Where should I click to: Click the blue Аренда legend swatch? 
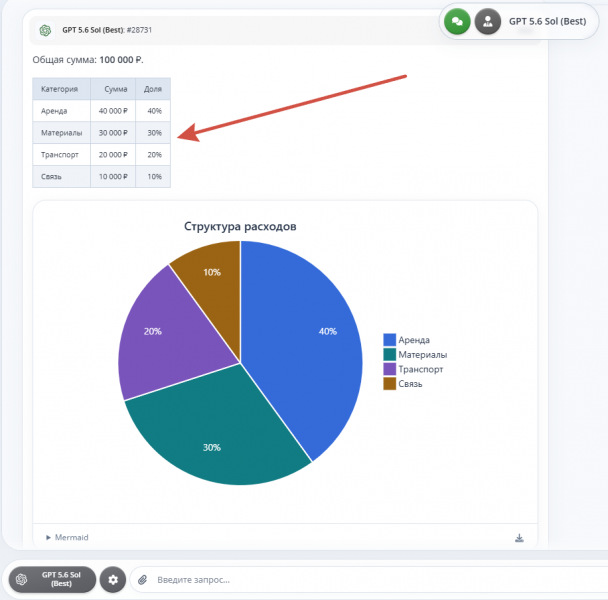click(x=389, y=339)
